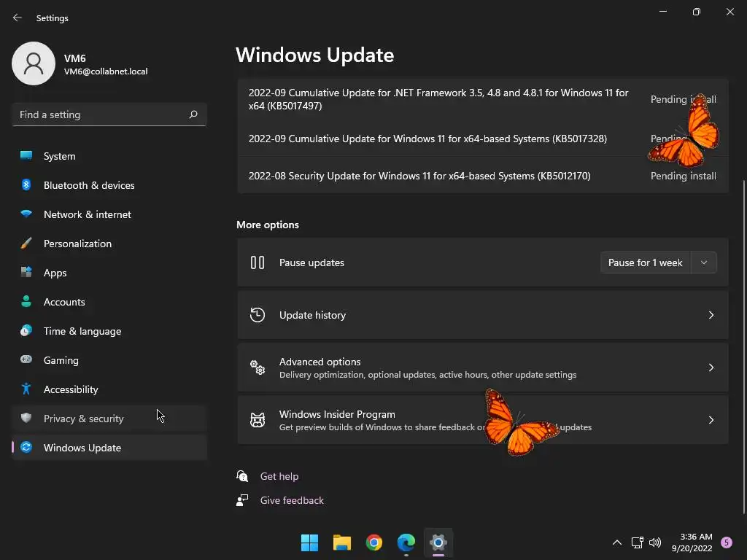
Task: Click Pending install status for KB5012170
Action: click(x=683, y=176)
